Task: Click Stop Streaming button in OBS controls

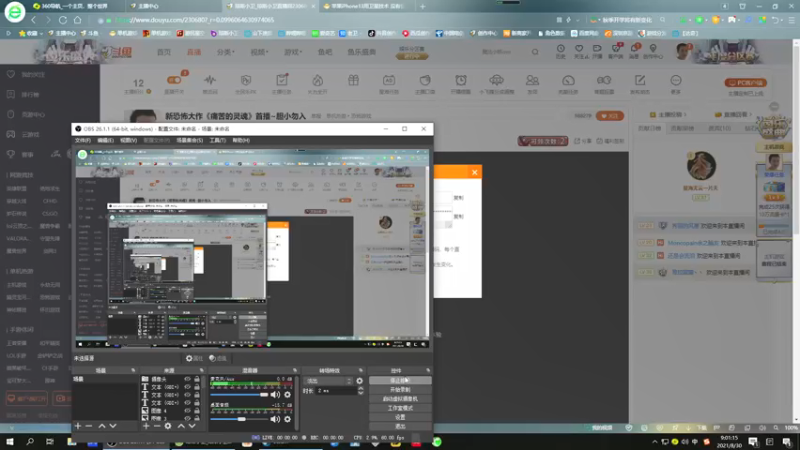Action: pos(400,381)
